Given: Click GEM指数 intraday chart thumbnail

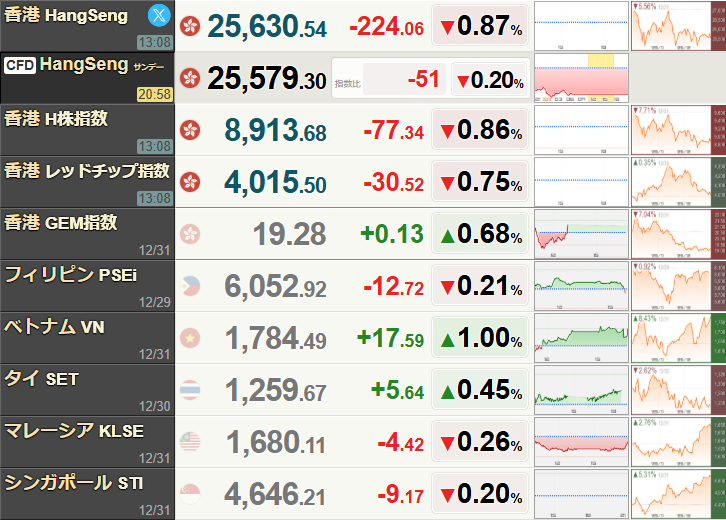Looking at the screenshot, I should [x=582, y=234].
